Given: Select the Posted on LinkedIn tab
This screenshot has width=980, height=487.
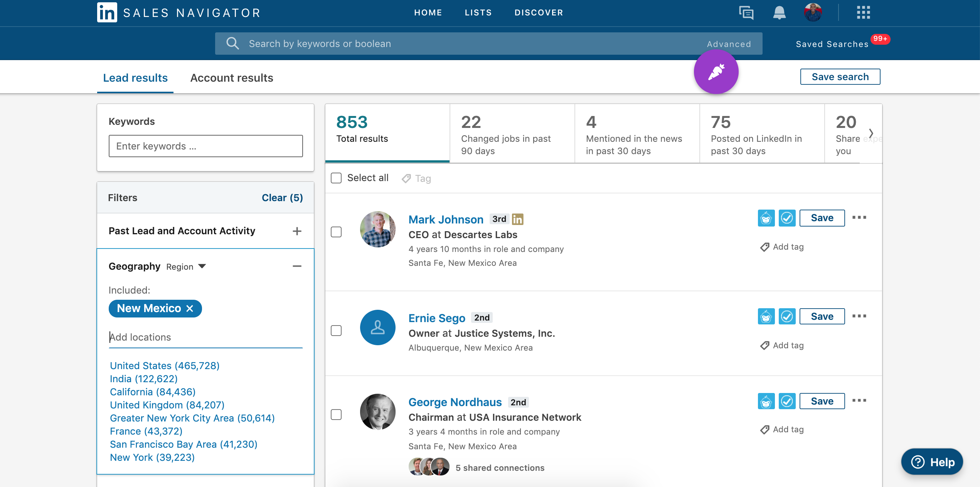Looking at the screenshot, I should tap(762, 133).
